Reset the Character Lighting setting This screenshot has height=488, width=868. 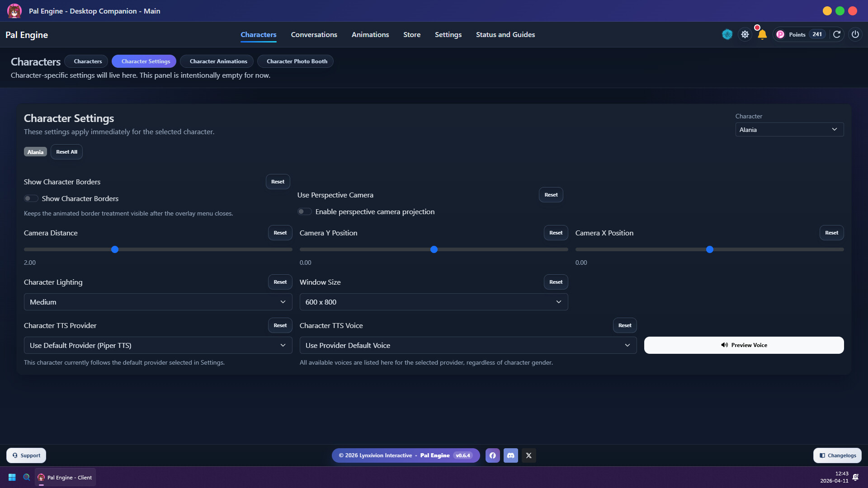(280, 282)
